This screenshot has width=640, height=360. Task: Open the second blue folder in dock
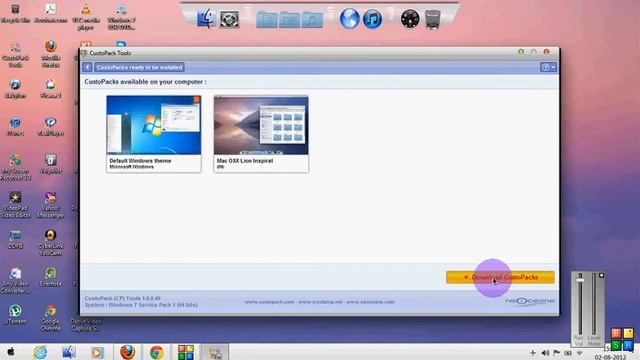[x=289, y=20]
